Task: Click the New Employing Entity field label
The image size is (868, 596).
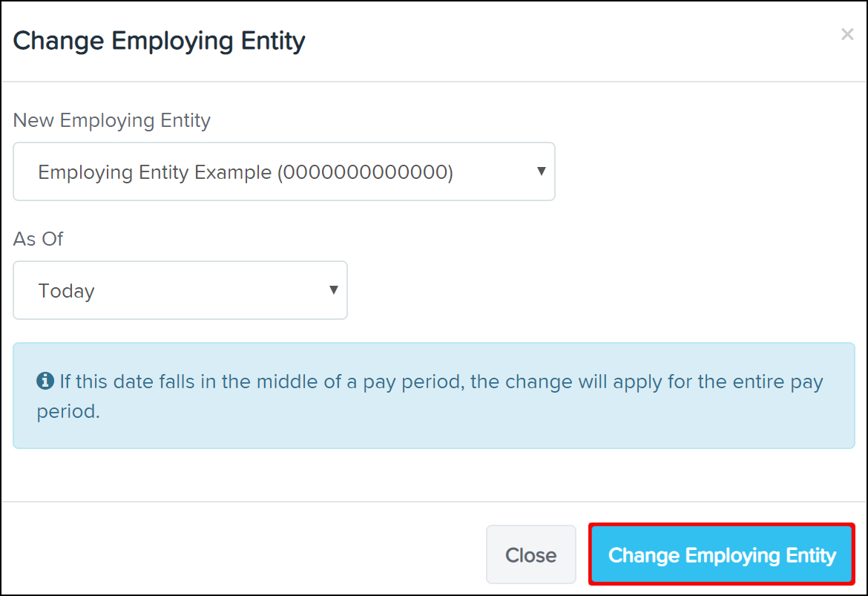Action: [x=111, y=120]
